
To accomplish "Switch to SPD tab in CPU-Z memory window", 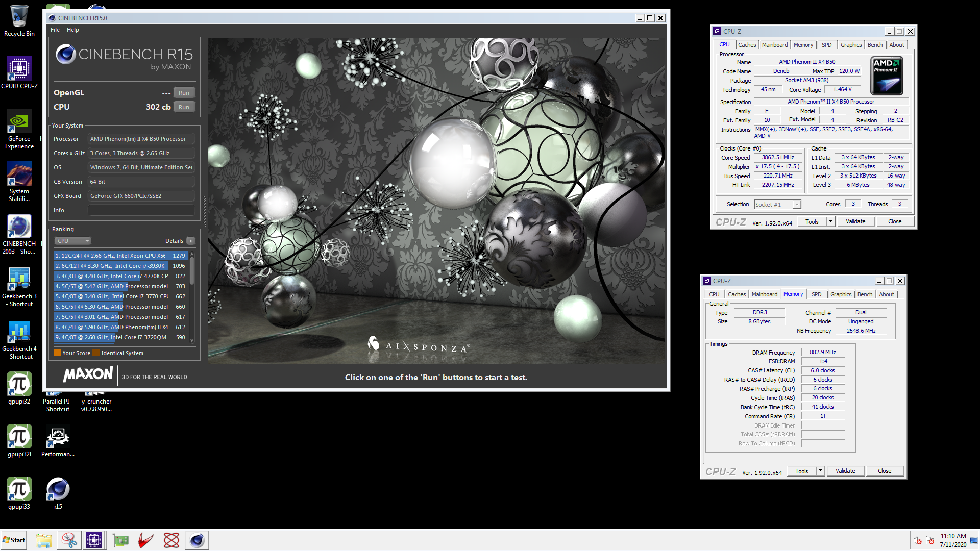I will tap(816, 294).
